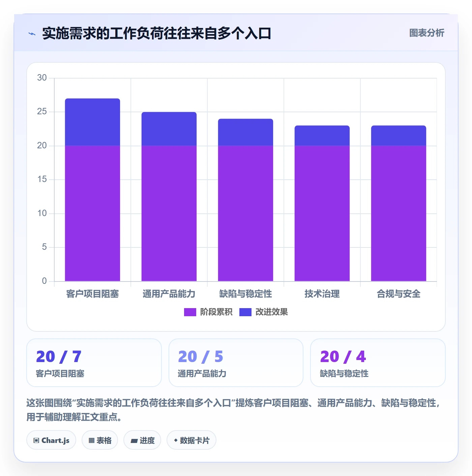This screenshot has height=476, width=472.
Task: Open the 20 / 5 通用产品能力 data card
Action: (x=236, y=363)
